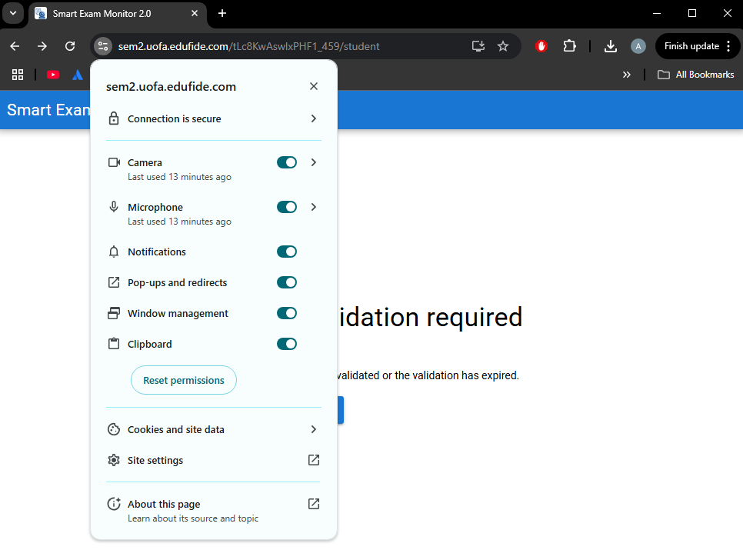
Task: Open the Downloads icon in the toolbar
Action: tap(610, 46)
